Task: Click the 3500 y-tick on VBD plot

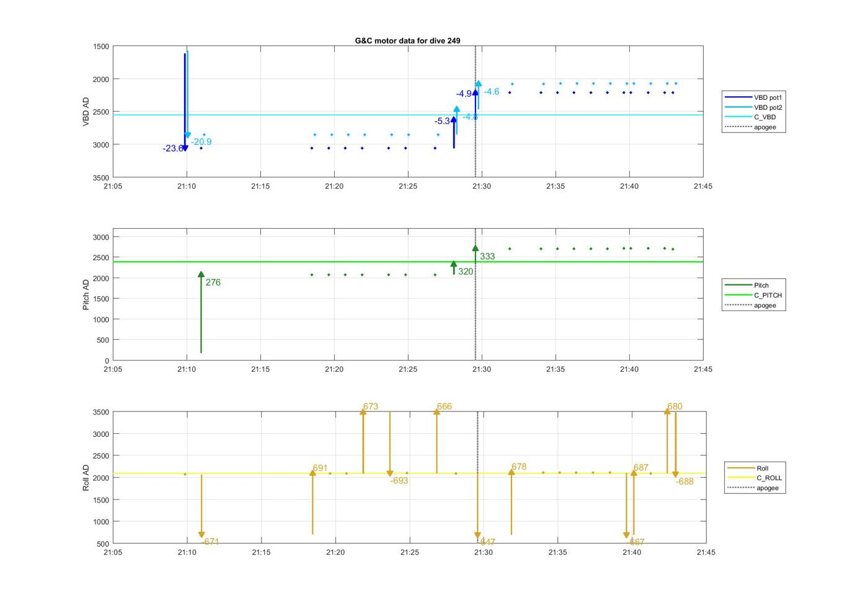Action: pos(101,178)
